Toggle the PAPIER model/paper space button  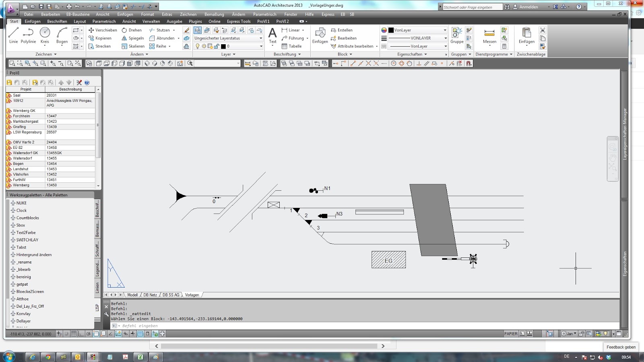(511, 334)
